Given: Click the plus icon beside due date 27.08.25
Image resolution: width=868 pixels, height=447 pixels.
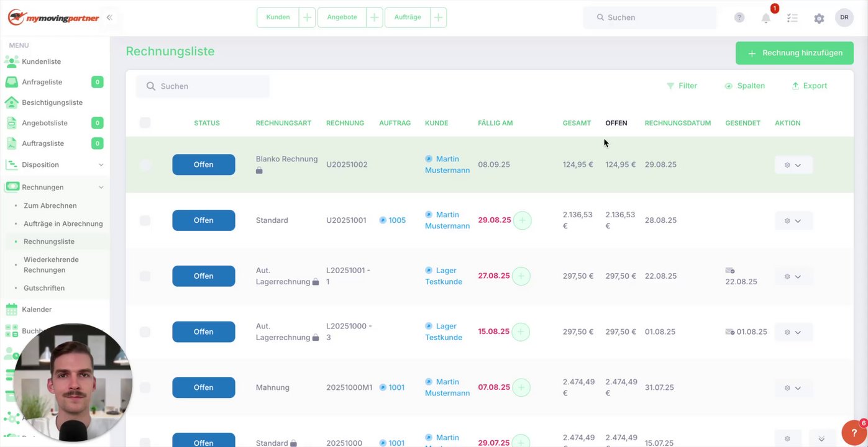Looking at the screenshot, I should 521,276.
